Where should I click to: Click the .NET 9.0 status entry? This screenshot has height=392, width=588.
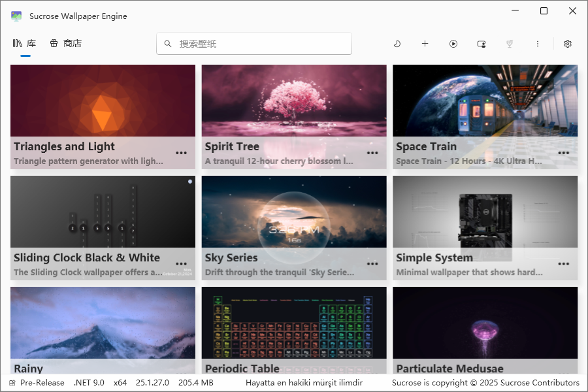[x=89, y=383]
